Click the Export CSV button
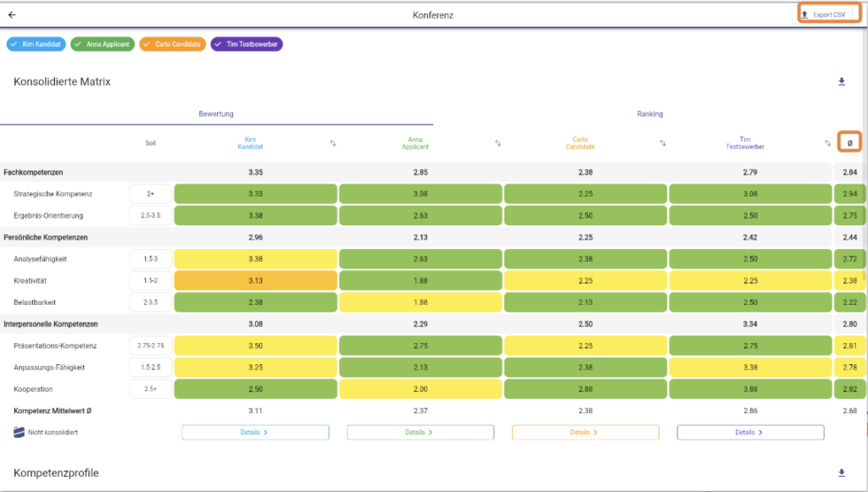The height and width of the screenshot is (492, 868). point(823,14)
